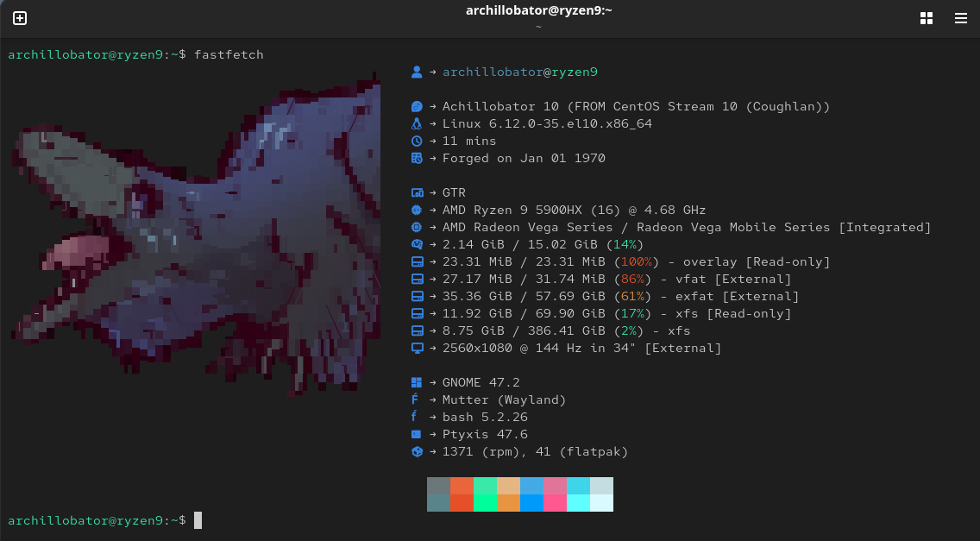The width and height of the screenshot is (980, 541).
Task: Click the text GNOME 47.2
Action: click(x=481, y=383)
